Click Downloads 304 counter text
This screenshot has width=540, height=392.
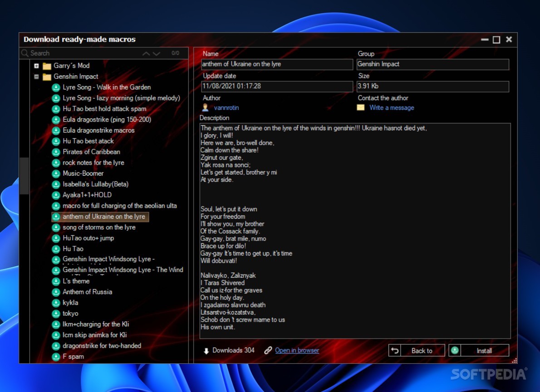point(233,350)
